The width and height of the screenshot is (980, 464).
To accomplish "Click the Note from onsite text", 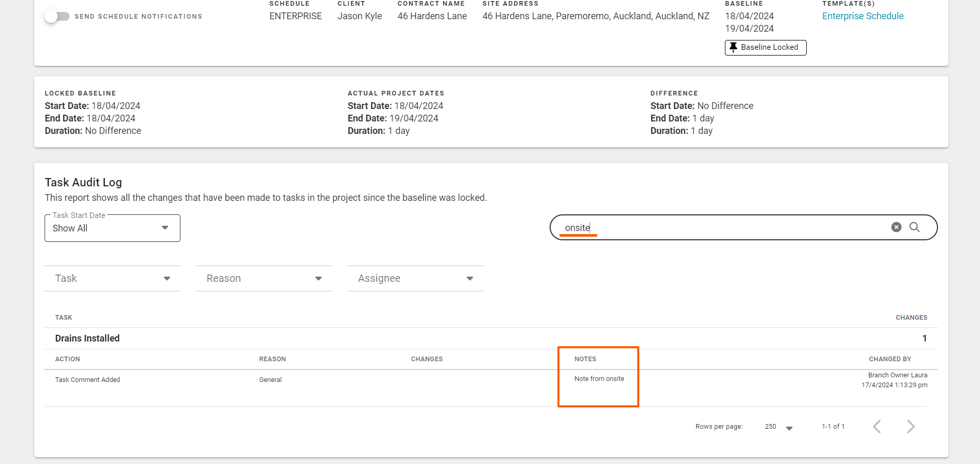I will click(x=599, y=379).
